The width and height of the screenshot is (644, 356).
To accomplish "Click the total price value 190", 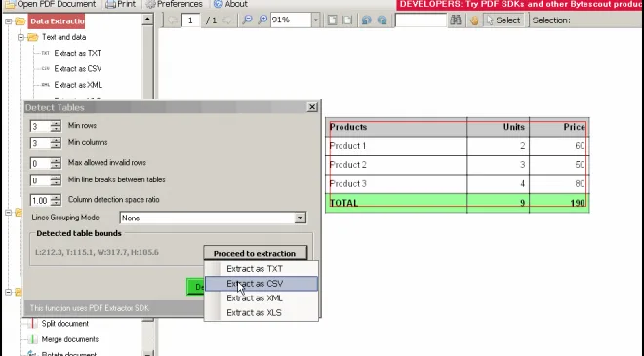I will coord(578,203).
